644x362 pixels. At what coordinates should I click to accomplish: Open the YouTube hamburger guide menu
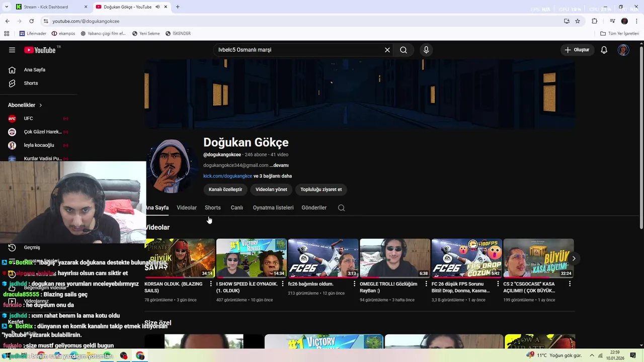point(12,50)
